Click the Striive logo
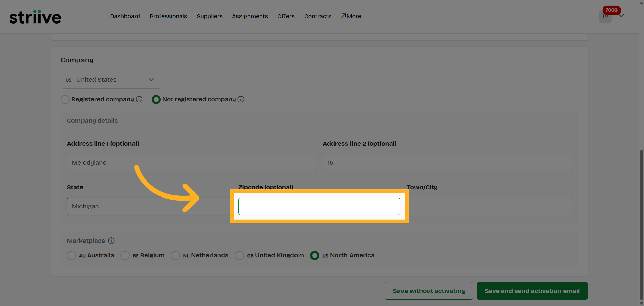The width and height of the screenshot is (644, 306). (x=35, y=17)
